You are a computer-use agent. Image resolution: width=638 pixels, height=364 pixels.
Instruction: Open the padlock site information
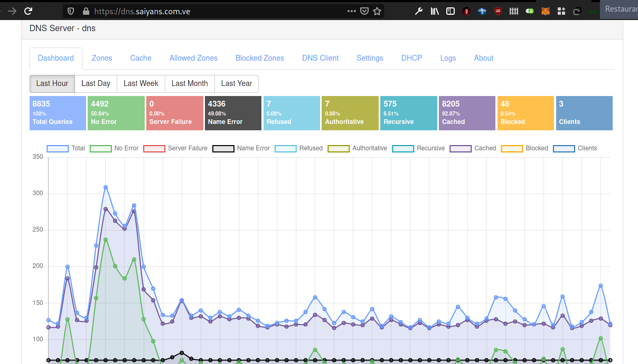(86, 11)
